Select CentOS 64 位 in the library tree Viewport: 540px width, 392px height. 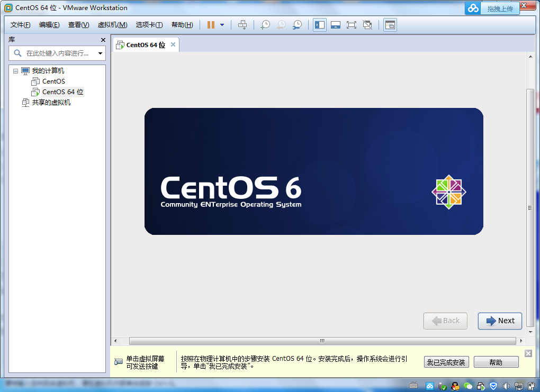tap(62, 92)
